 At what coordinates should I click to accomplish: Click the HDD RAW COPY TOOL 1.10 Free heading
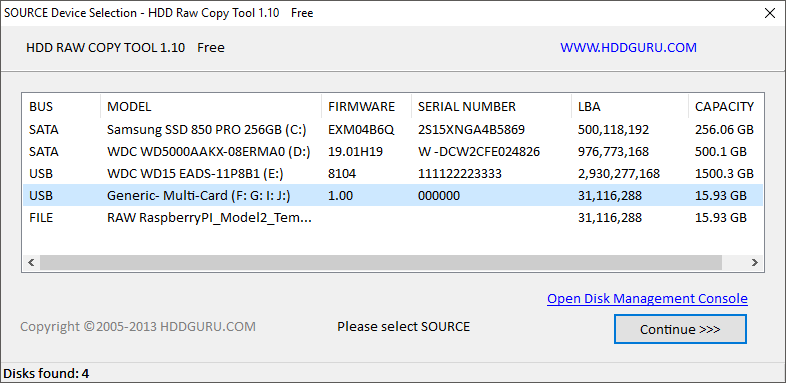click(125, 48)
